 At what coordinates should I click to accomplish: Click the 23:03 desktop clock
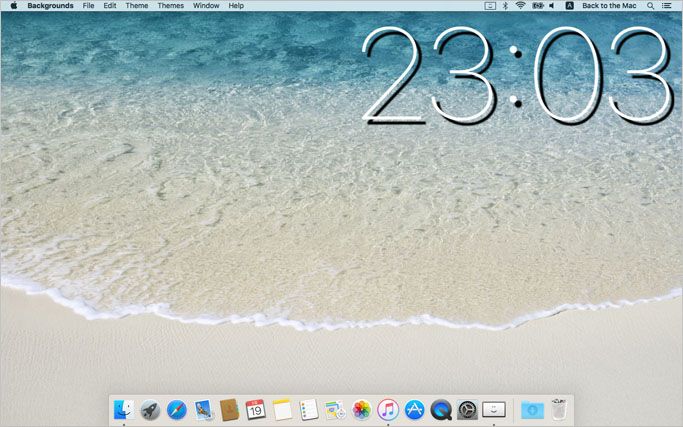coord(519,76)
